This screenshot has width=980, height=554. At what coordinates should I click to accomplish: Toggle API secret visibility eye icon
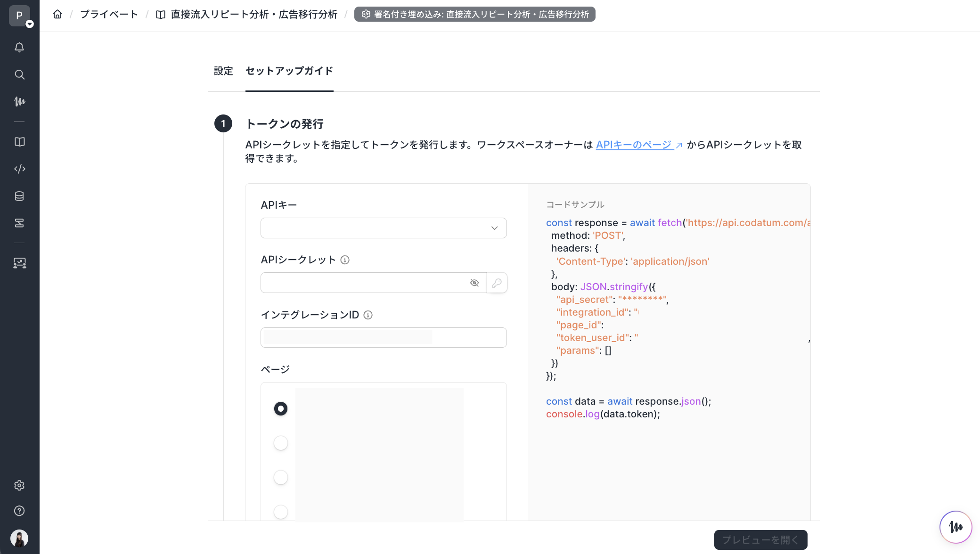pyautogui.click(x=474, y=283)
